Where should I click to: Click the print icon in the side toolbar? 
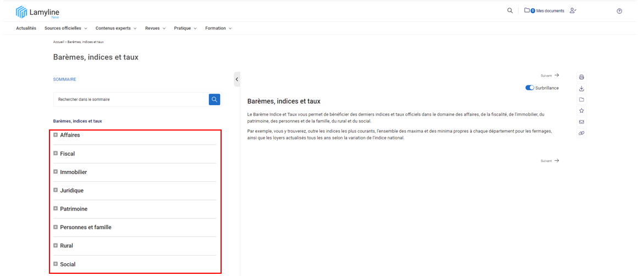point(581,77)
